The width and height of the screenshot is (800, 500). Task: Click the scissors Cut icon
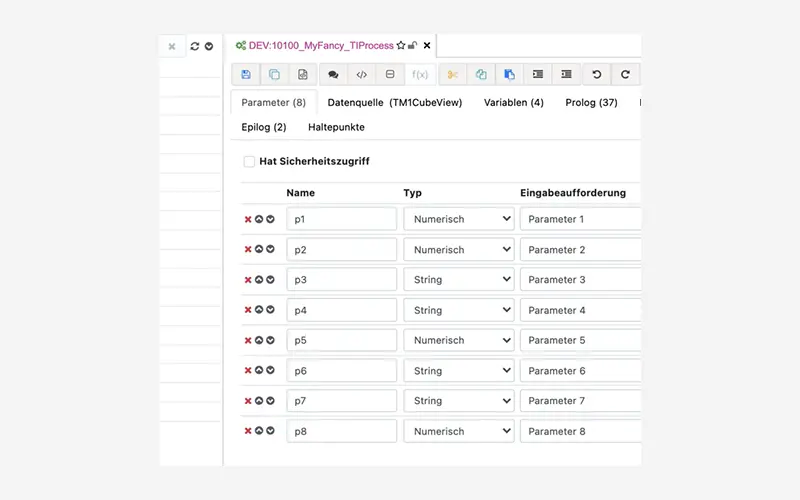coord(452,75)
